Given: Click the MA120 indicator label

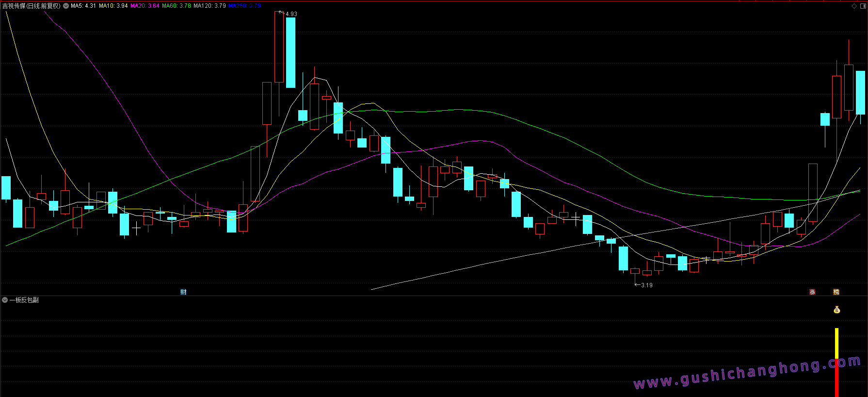Looking at the screenshot, I should [x=209, y=6].
